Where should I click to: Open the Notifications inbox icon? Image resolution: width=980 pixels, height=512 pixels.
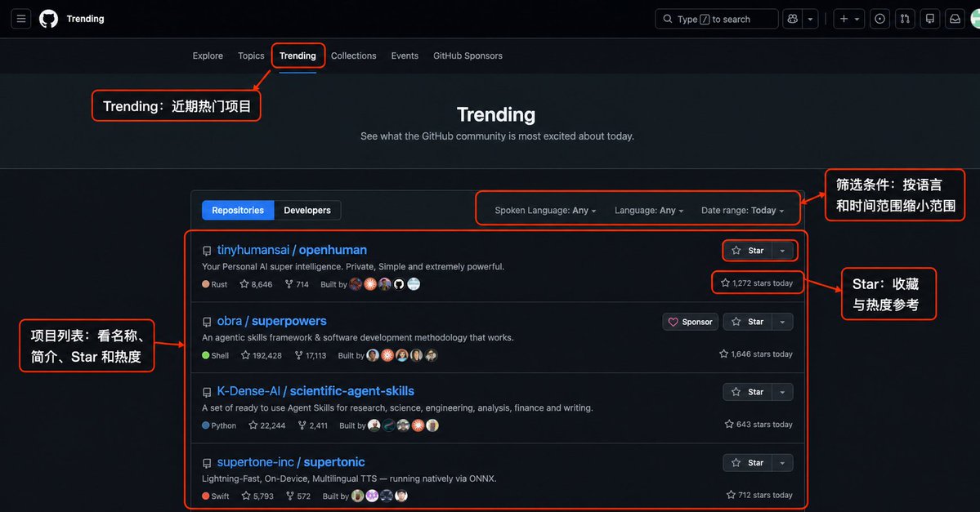(x=955, y=19)
